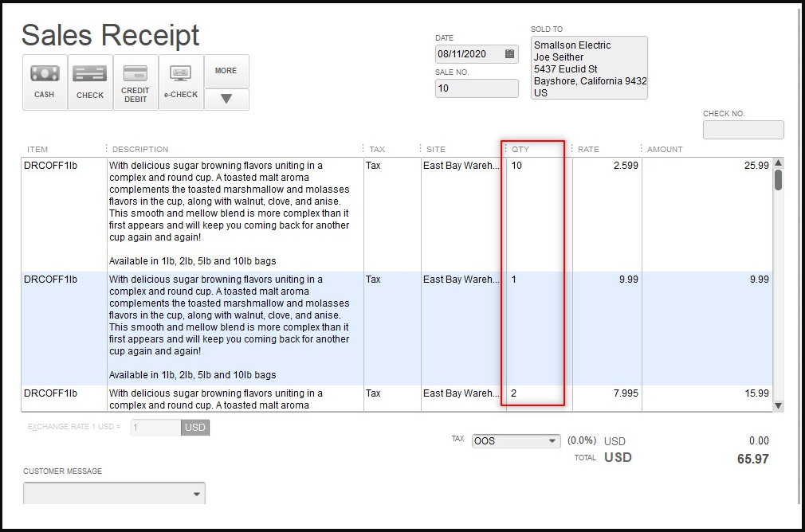Click the Check No. input field

coord(744,130)
